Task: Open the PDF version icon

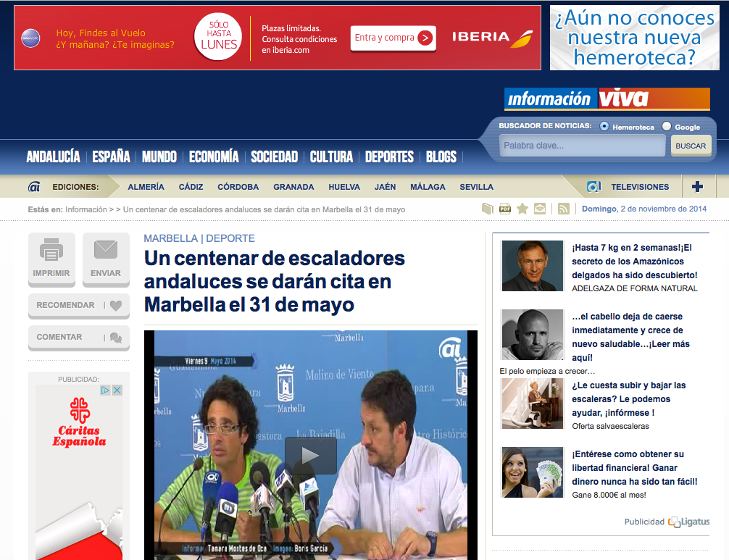Action: pyautogui.click(x=505, y=209)
